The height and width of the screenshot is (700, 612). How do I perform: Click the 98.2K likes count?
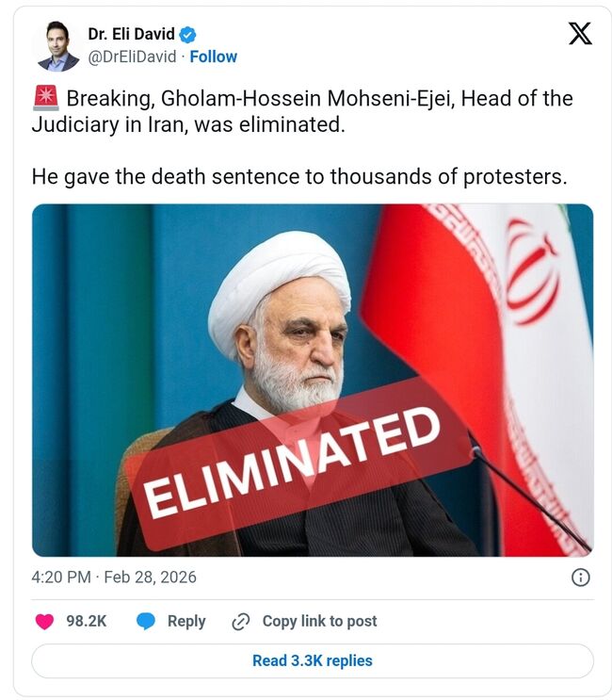(87, 621)
